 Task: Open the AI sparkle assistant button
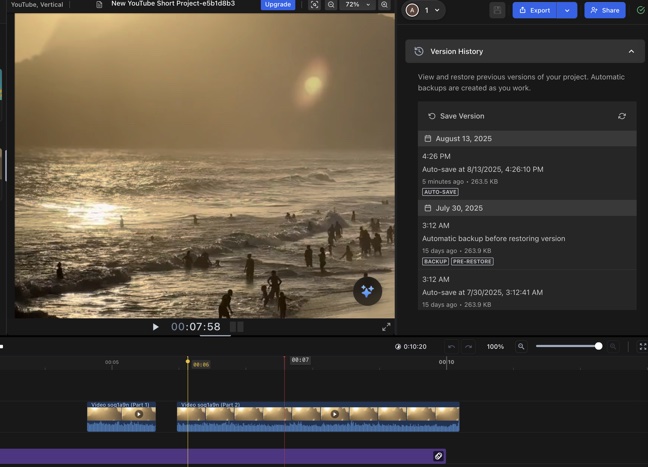coord(367,291)
